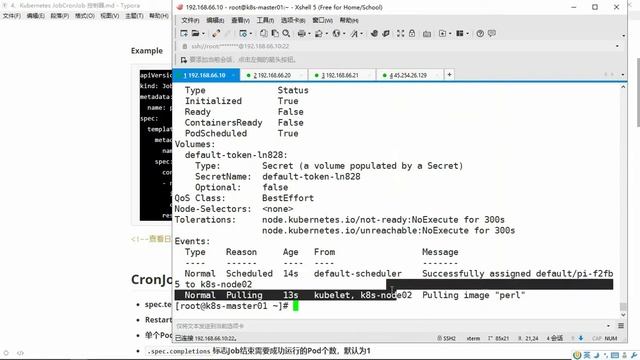Click the Properties icon in Xshell toolbar
Viewport: 640px width, 360px height.
point(243,33)
